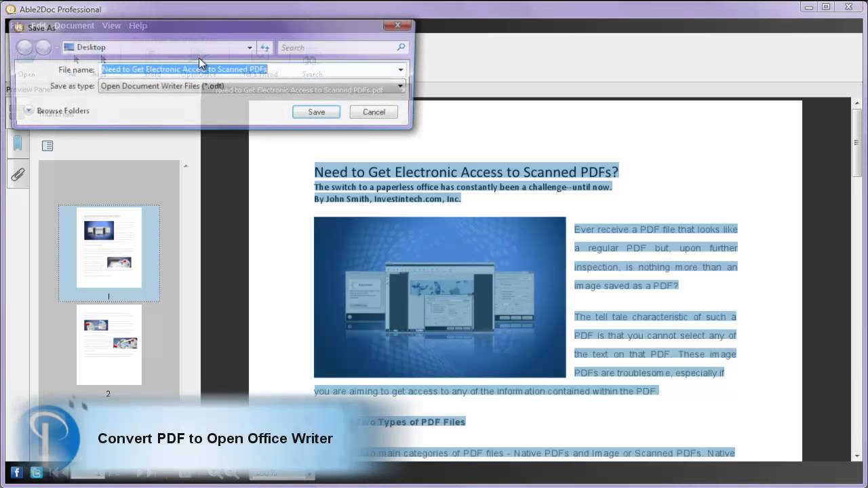Click the magnifier icon in the search box
This screenshot has height=488, width=868.
(x=401, y=47)
